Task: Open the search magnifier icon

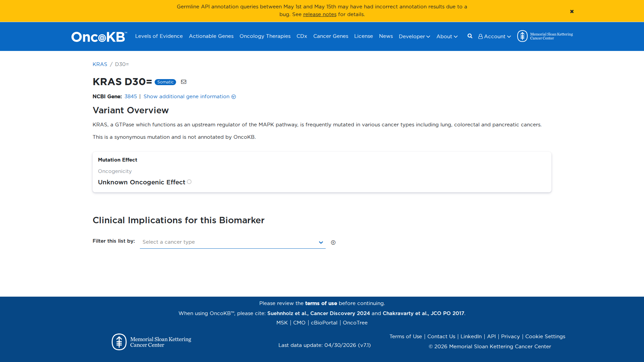Action: click(x=470, y=36)
